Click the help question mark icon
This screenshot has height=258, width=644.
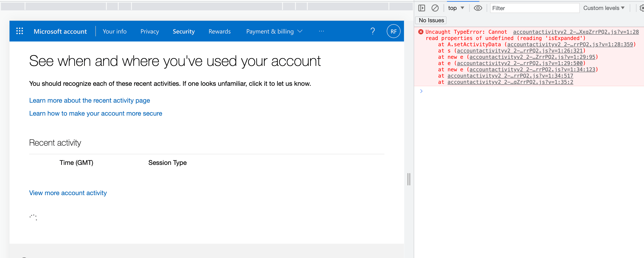[373, 31]
